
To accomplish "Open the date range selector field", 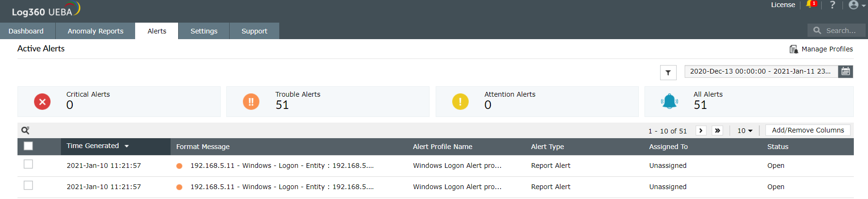I will [761, 72].
